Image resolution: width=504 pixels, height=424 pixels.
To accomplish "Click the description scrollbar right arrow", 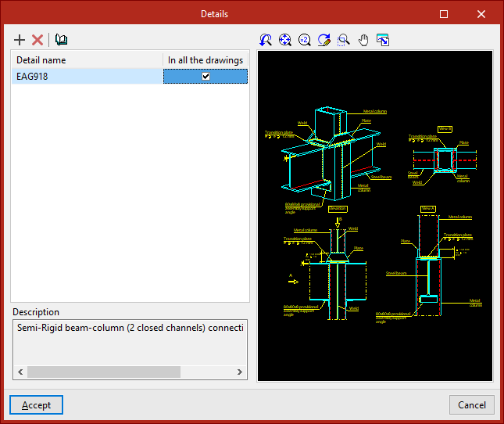I will 239,372.
